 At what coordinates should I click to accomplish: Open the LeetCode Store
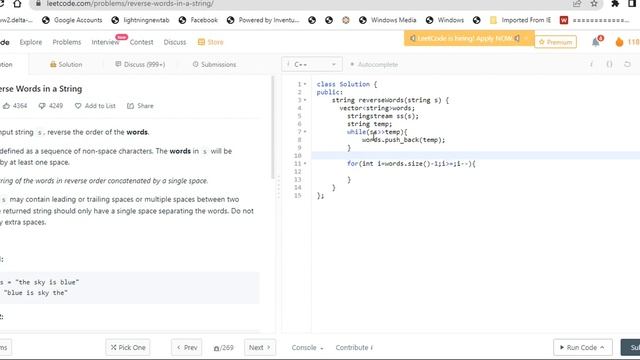[211, 42]
